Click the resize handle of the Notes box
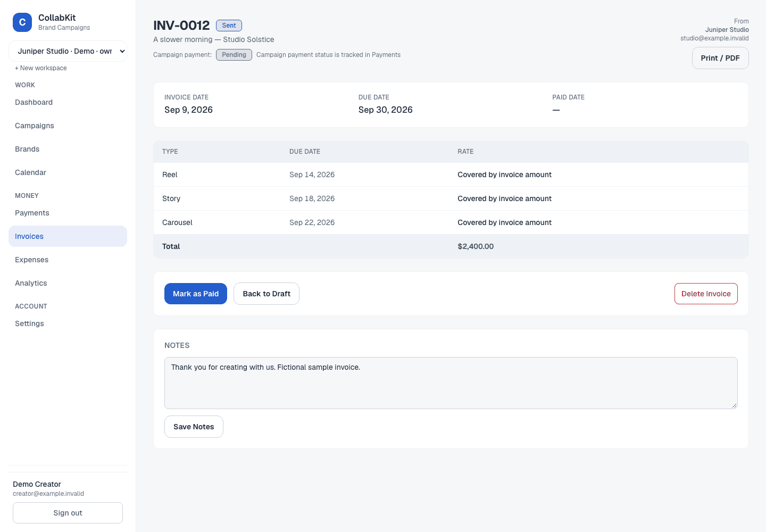Viewport: 766px width, 532px height. pos(734,405)
